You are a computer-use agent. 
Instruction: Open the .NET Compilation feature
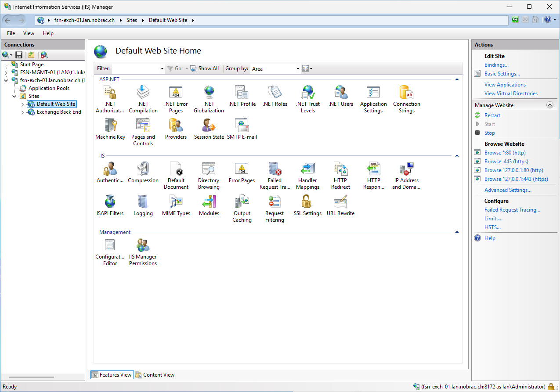(143, 99)
